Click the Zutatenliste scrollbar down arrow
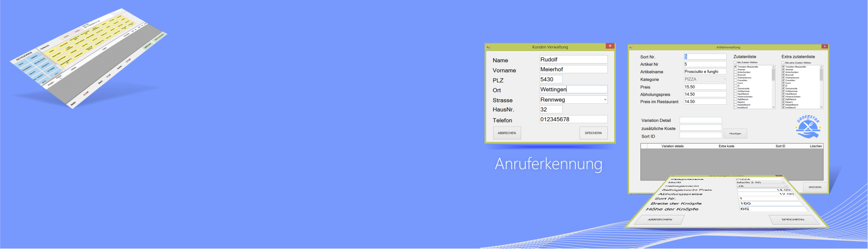This screenshot has width=868, height=249. pyautogui.click(x=773, y=107)
